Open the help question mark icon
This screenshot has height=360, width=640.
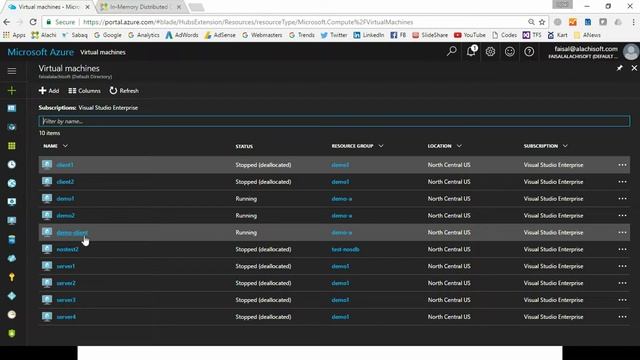(x=529, y=51)
